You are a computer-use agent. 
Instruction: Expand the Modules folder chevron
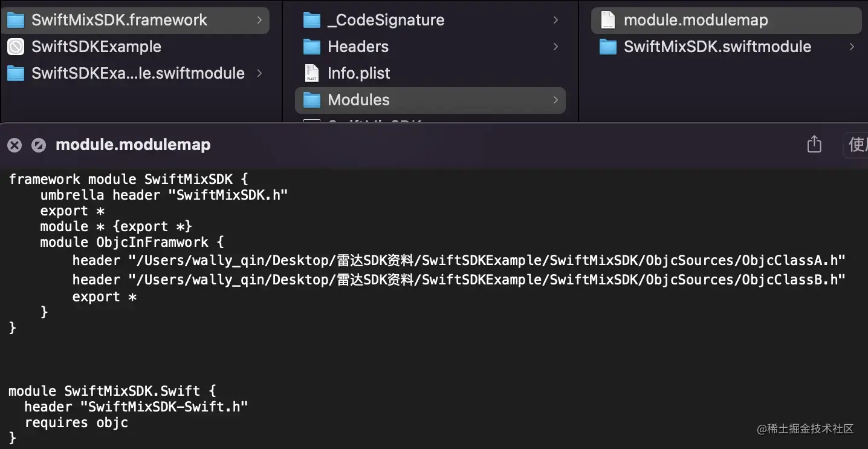tap(555, 100)
